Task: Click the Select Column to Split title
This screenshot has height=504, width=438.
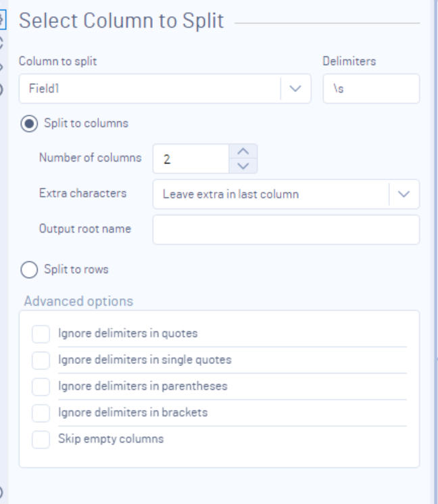Action: [122, 21]
